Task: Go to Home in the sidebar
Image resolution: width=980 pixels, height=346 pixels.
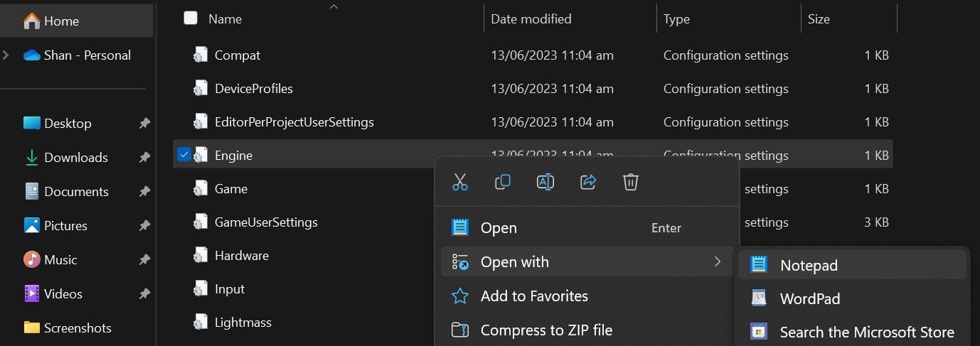Action: click(x=61, y=21)
